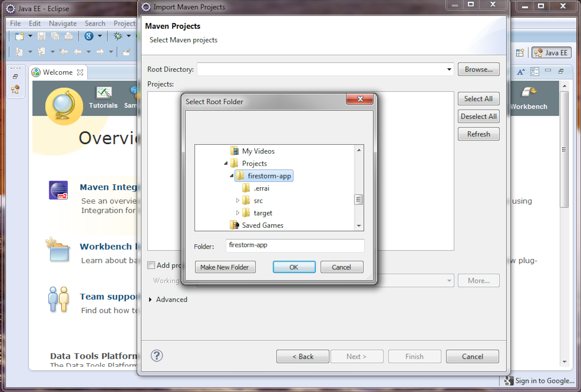Click the blue Google services toolbar icon
The width and height of the screenshot is (581, 392).
(88, 36)
